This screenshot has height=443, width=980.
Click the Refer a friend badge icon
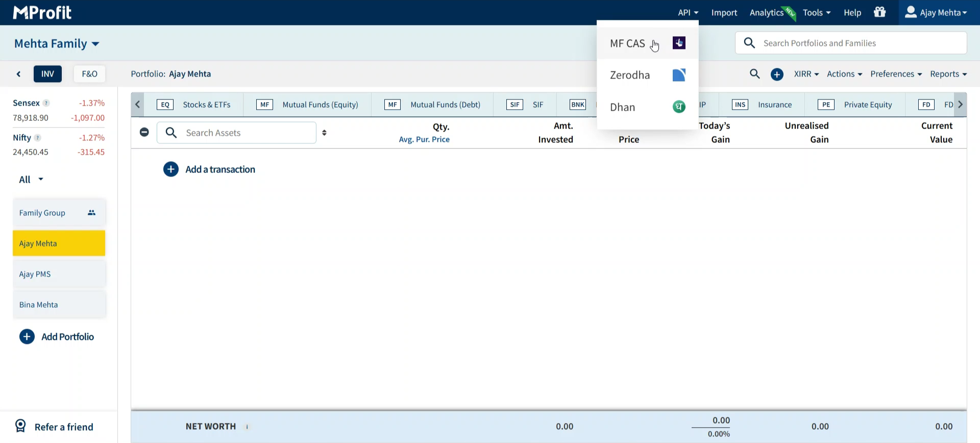click(20, 426)
